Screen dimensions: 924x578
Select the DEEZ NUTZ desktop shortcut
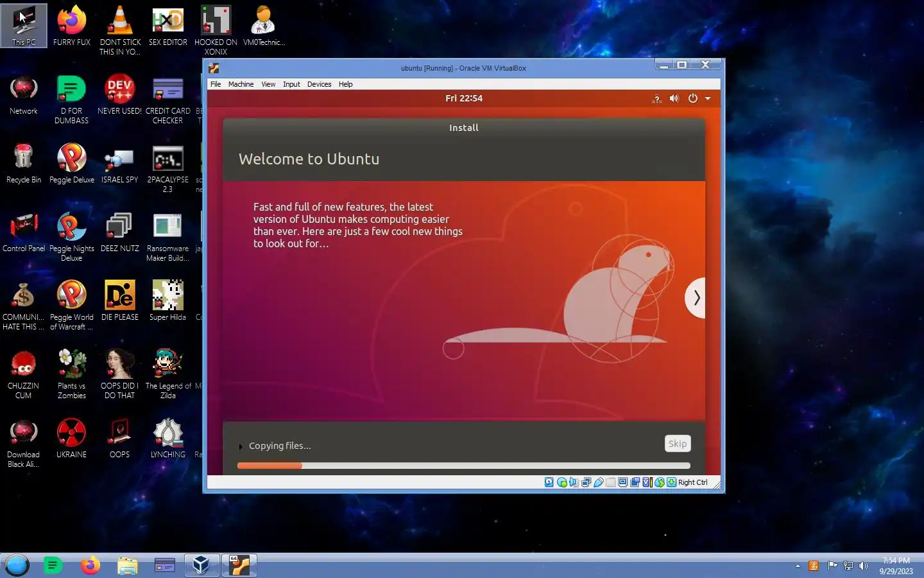tap(120, 232)
